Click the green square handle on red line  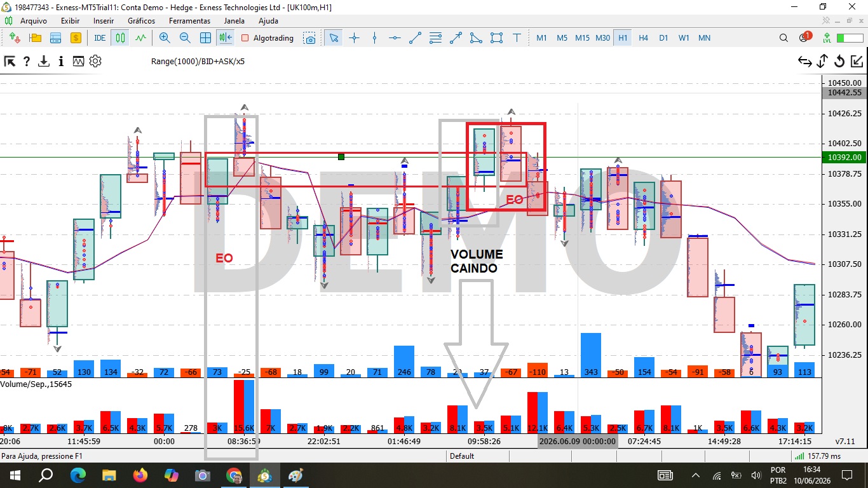coord(341,156)
